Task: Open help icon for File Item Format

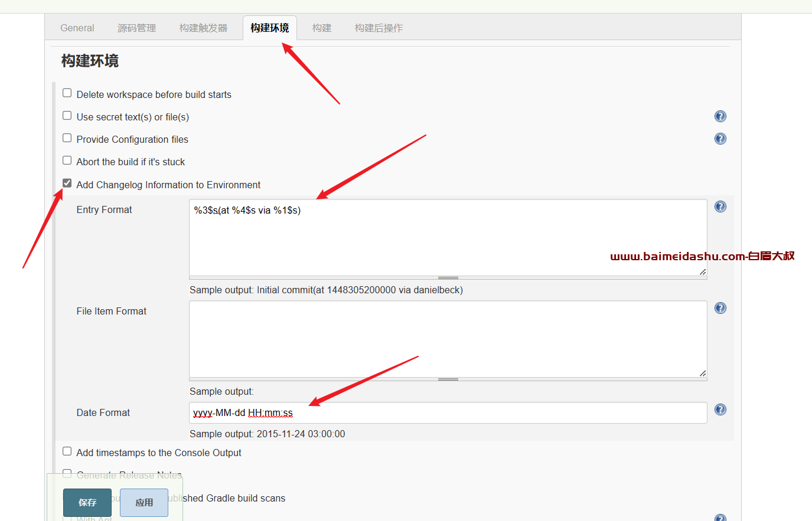Action: pyautogui.click(x=720, y=308)
